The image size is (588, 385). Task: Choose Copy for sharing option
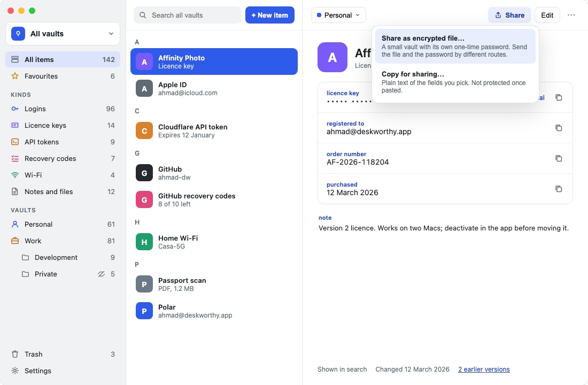(455, 82)
